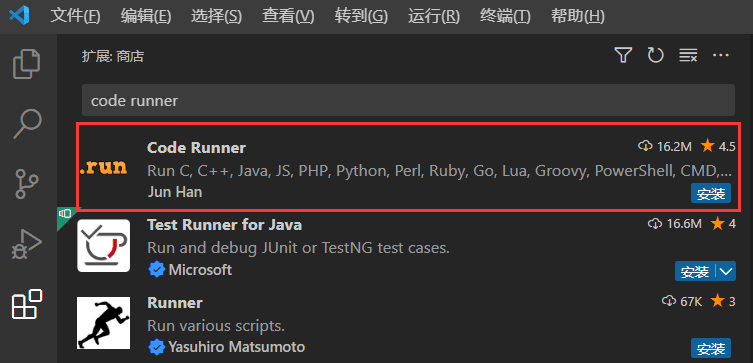Open the 运行(R) menu
This screenshot has width=753, height=363.
(x=434, y=17)
